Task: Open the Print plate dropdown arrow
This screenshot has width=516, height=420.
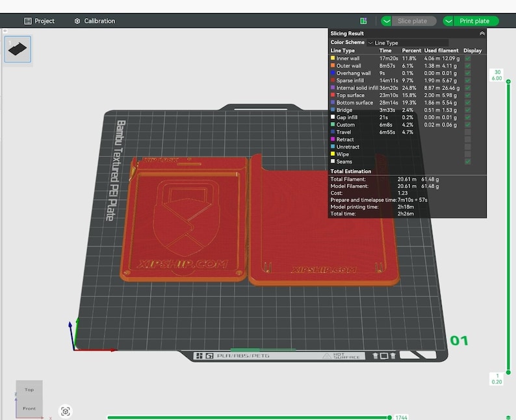Action: tap(448, 21)
